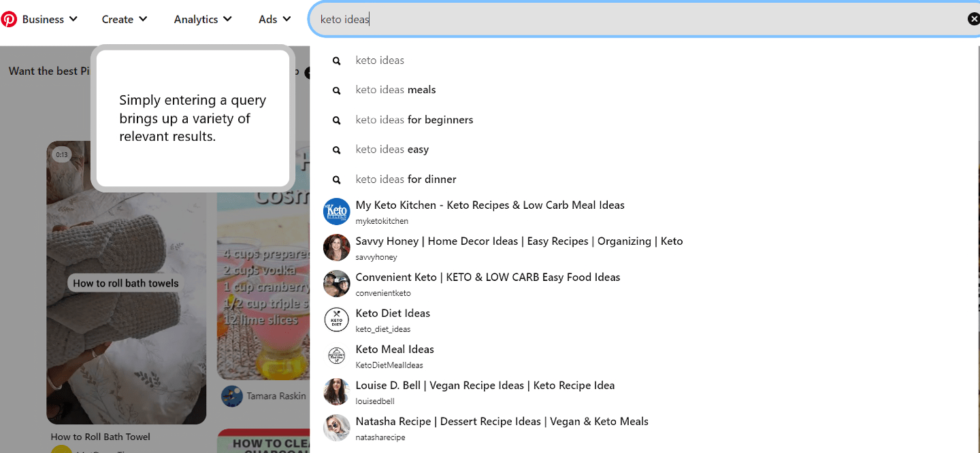Click magnifier icon beside 'keto ideas easy'
This screenshot has height=453, width=980.
click(x=336, y=150)
